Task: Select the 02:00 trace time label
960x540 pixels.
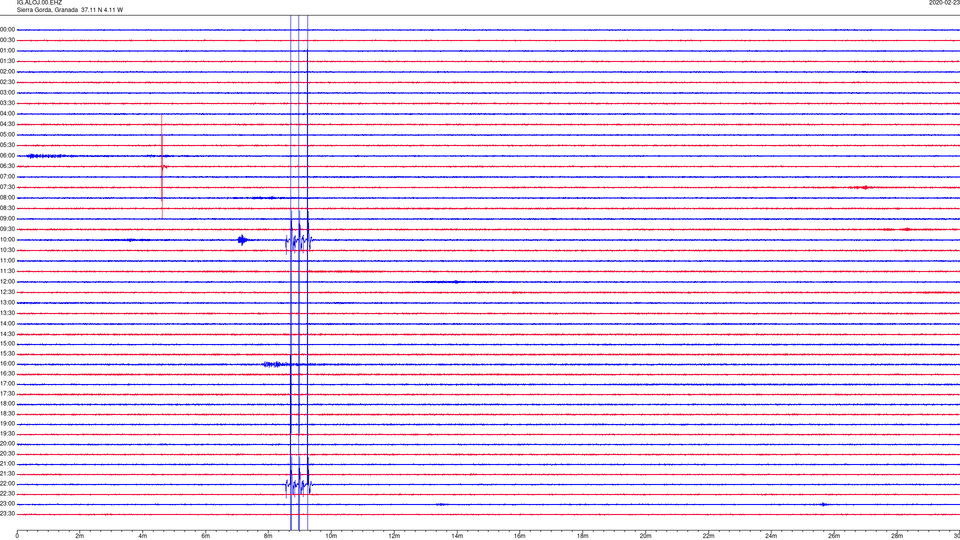Action: pos(7,71)
